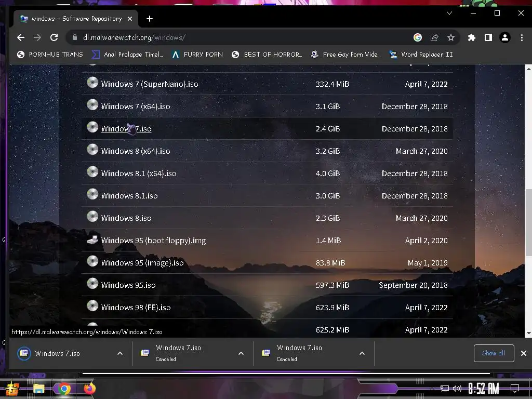
Task: Open the user profile menu
Action: 505,37
